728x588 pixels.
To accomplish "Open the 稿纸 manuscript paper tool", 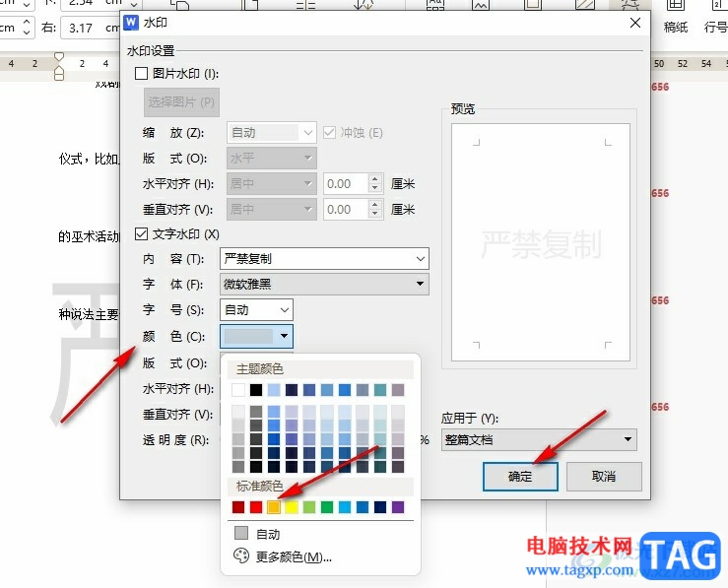I will [x=675, y=18].
